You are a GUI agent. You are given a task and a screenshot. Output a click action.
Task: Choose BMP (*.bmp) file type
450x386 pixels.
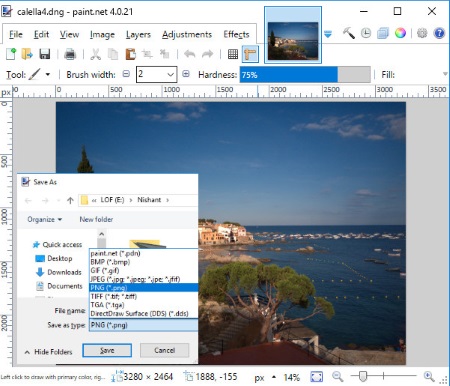(x=144, y=262)
